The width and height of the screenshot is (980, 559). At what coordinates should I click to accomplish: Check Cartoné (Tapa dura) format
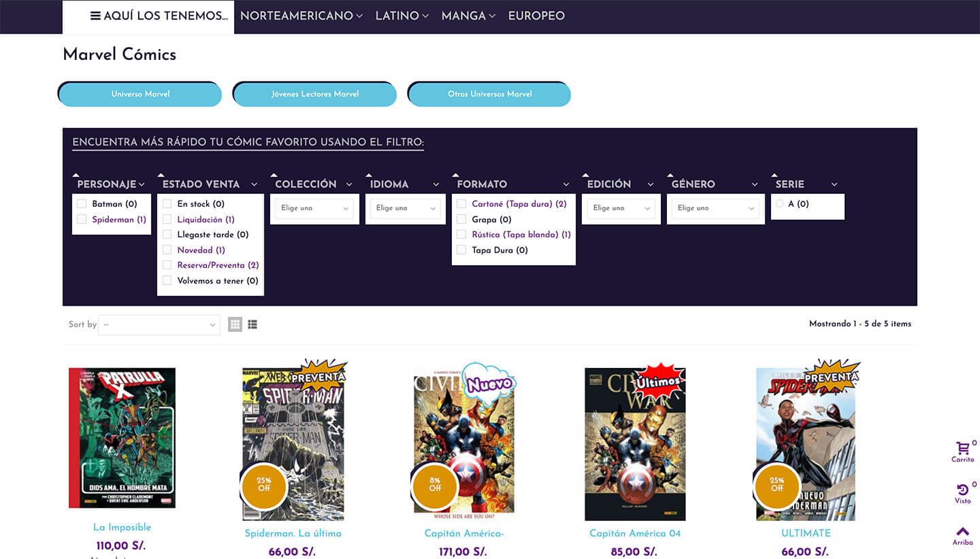point(461,204)
